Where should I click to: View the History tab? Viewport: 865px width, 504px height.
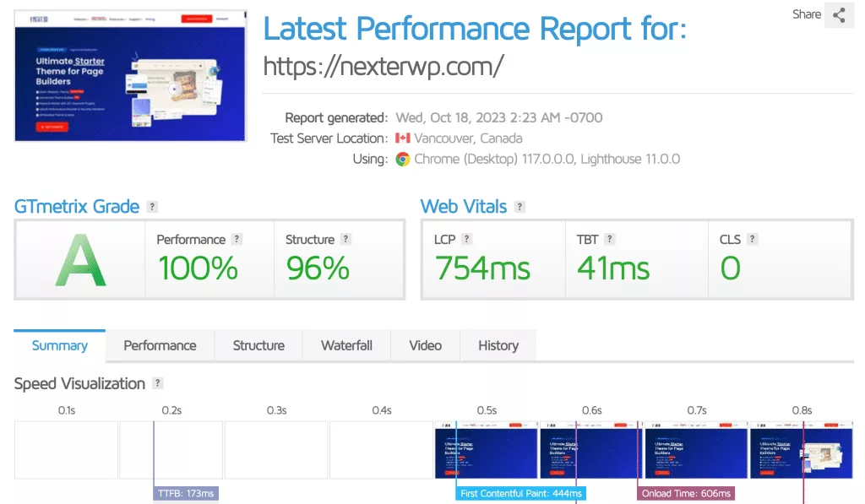[x=498, y=346]
